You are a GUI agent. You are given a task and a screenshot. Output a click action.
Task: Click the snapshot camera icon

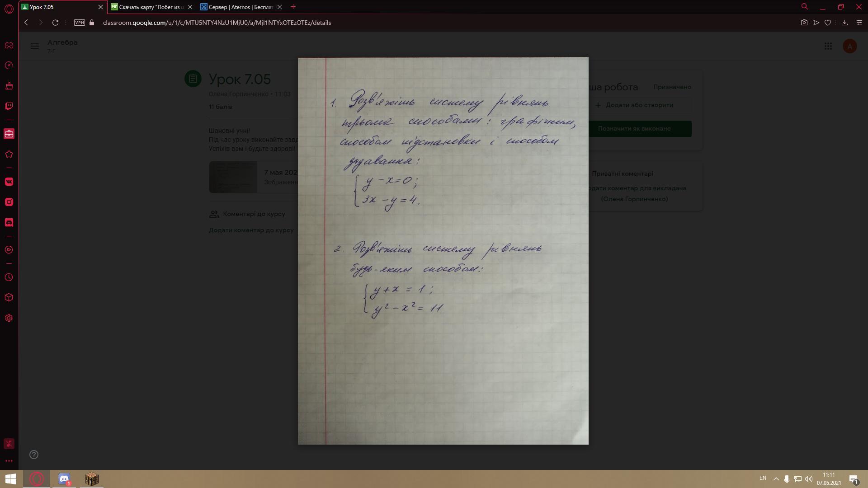[x=804, y=23]
